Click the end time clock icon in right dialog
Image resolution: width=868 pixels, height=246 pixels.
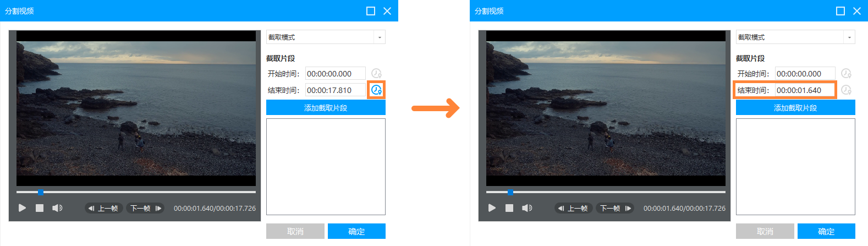846,90
